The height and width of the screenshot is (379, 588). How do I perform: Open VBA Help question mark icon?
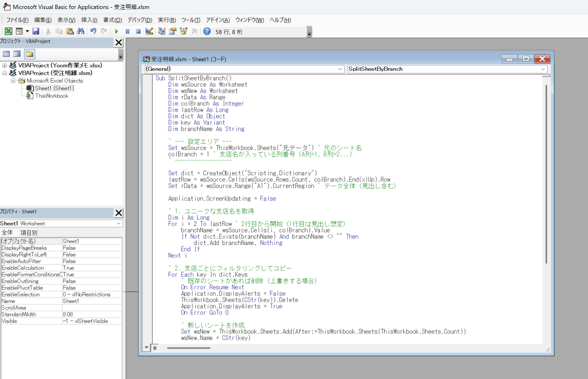[207, 31]
